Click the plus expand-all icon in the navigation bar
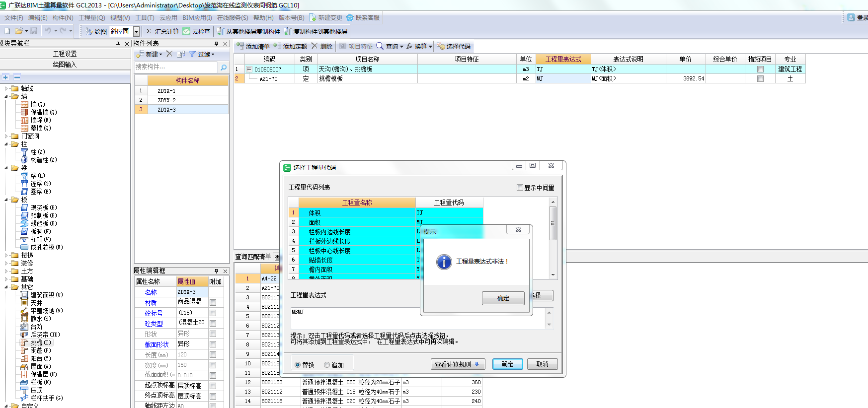The width and height of the screenshot is (868, 408). pos(5,77)
